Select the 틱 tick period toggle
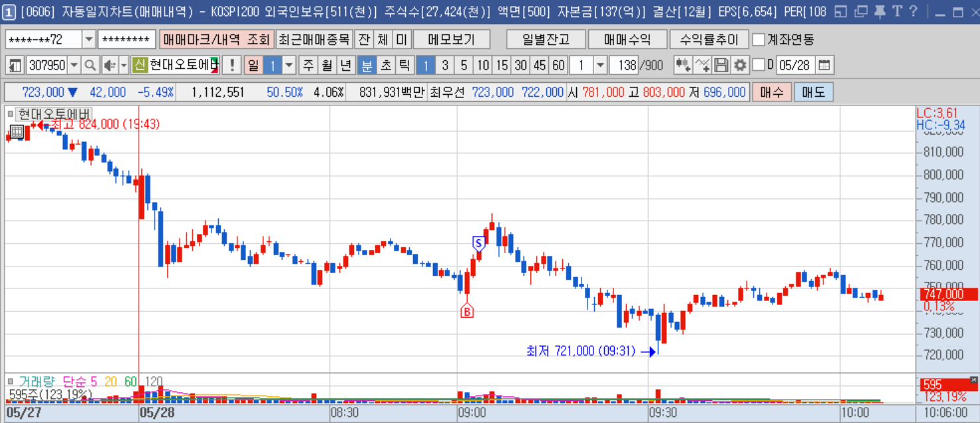The height and width of the screenshot is (423, 980). [x=404, y=65]
